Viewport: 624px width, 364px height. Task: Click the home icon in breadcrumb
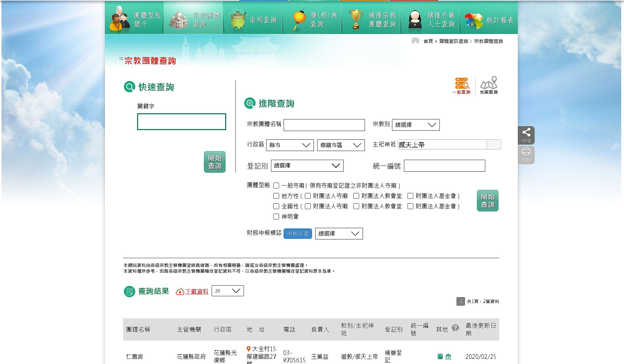[x=415, y=41]
